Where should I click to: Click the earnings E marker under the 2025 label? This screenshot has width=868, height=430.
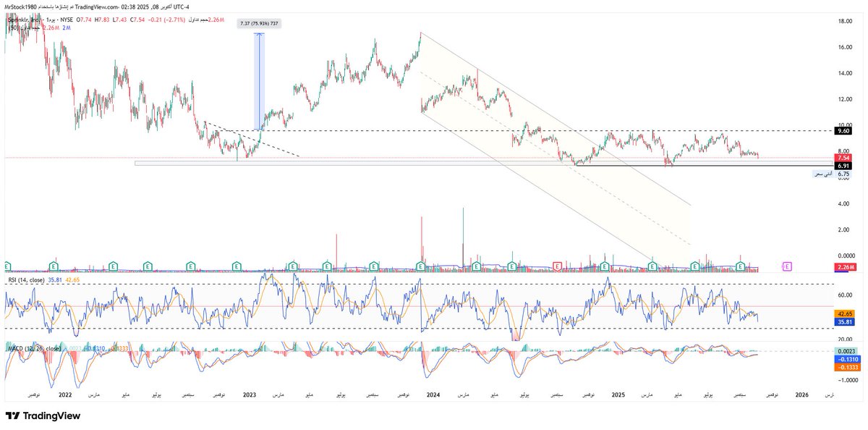tap(604, 266)
